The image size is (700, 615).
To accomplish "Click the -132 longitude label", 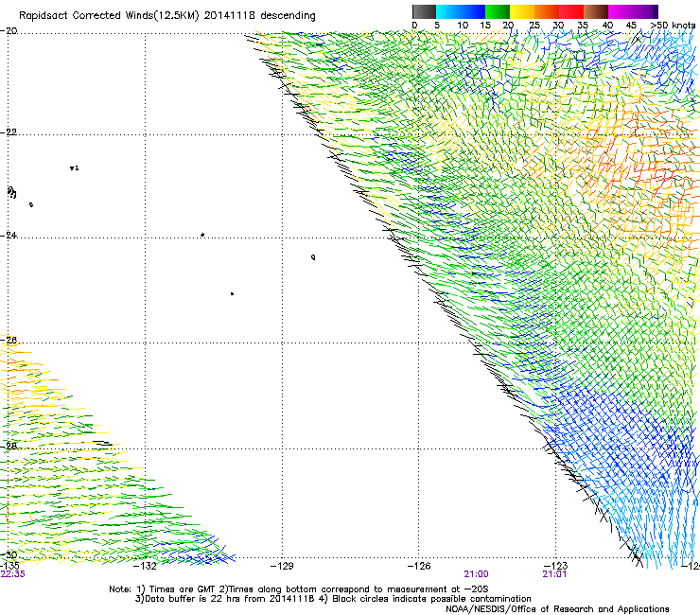I will click(145, 566).
